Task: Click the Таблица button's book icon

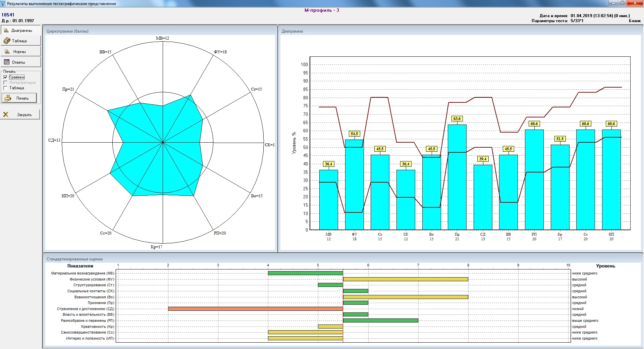Action: tap(7, 41)
